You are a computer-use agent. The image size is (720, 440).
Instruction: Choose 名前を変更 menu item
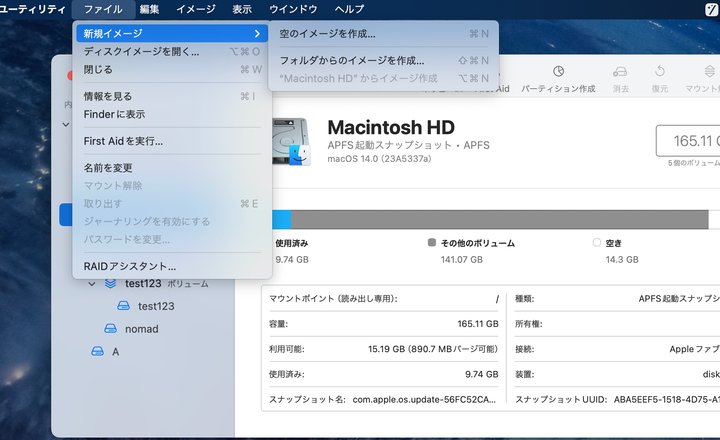pyautogui.click(x=172, y=168)
